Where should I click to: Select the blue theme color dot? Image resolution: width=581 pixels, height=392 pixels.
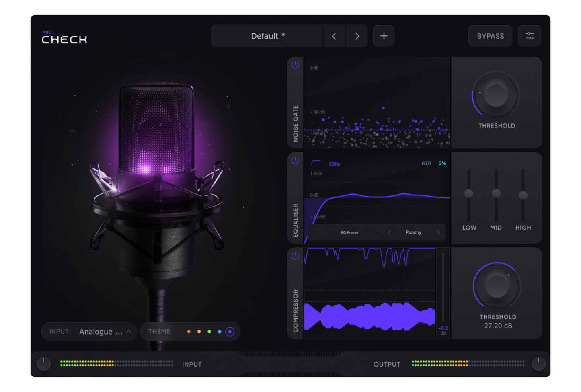pos(220,332)
